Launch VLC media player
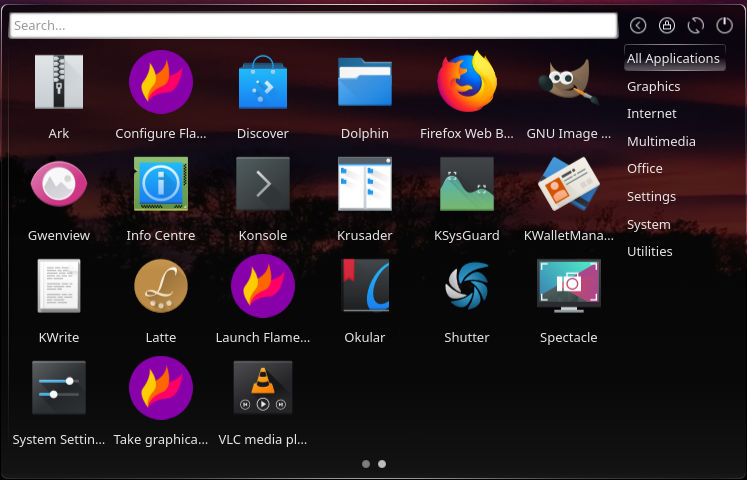This screenshot has height=480, width=747. pos(263,388)
